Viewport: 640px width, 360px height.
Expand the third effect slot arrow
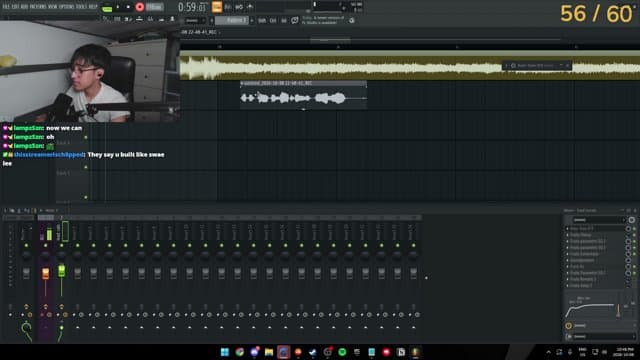(567, 241)
